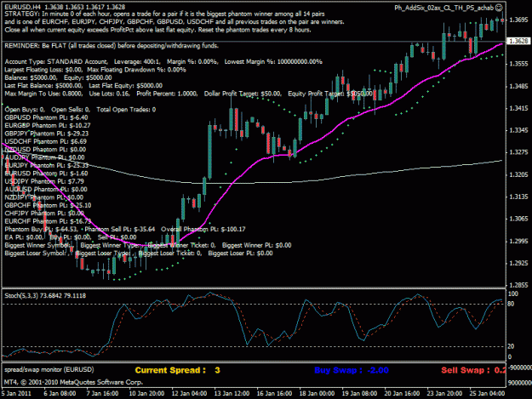532x399 pixels.
Task: Click the MT4 MetaQuotes copyright text
Action: [73, 382]
